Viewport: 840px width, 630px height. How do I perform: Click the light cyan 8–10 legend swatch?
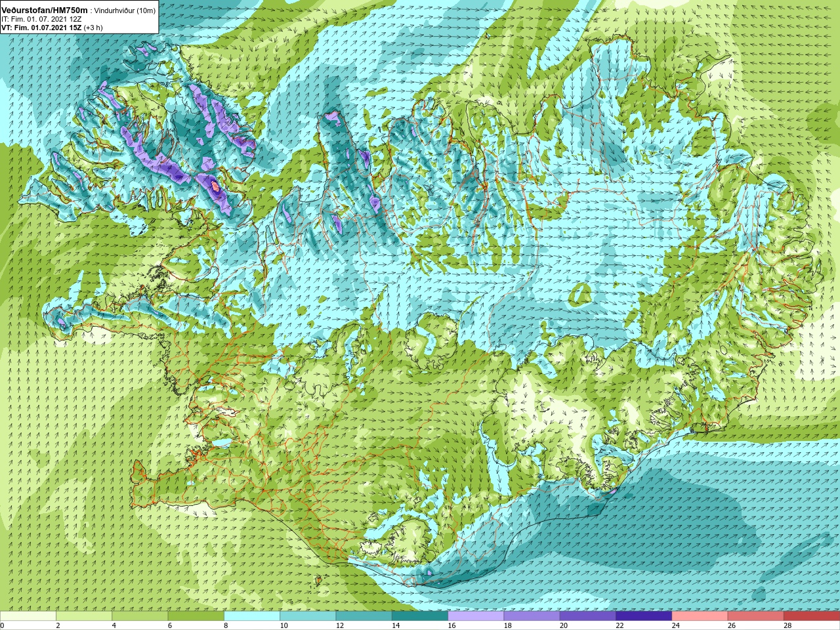click(x=252, y=616)
